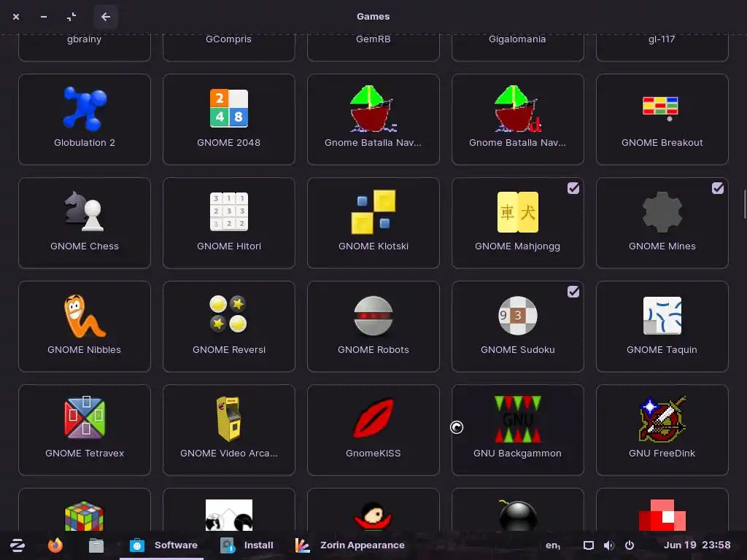Image resolution: width=747 pixels, height=560 pixels.
Task: Open the GNOME Reversi discs icon
Action: (228, 314)
